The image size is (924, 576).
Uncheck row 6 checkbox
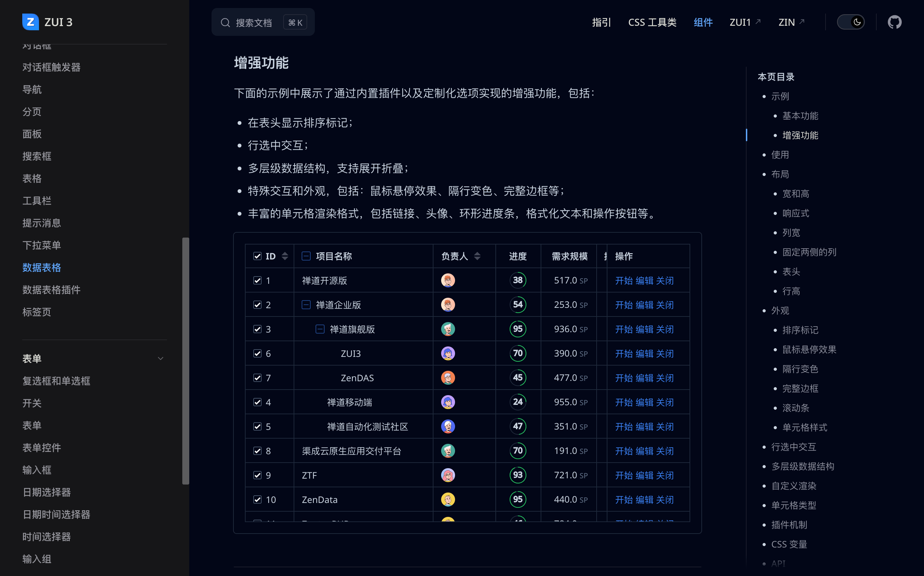(x=257, y=353)
